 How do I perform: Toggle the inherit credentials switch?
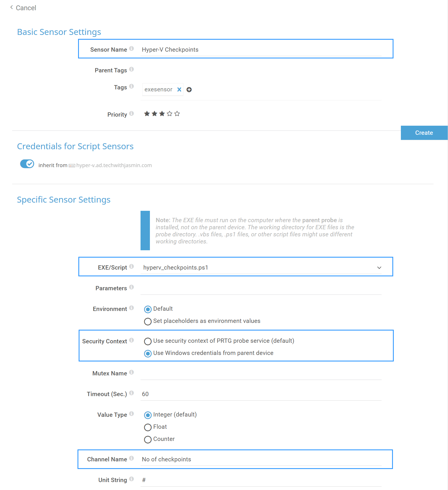click(x=27, y=164)
